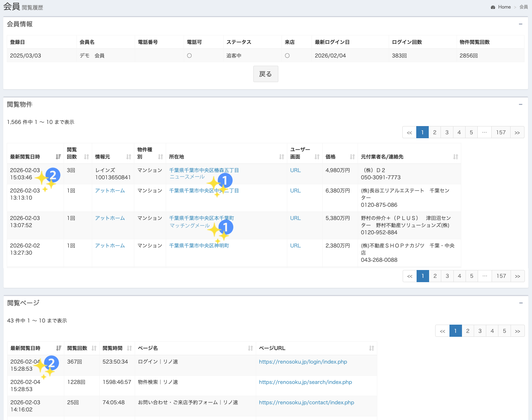Click the 戻る button
The height and width of the screenshot is (420, 532).
[265, 74]
